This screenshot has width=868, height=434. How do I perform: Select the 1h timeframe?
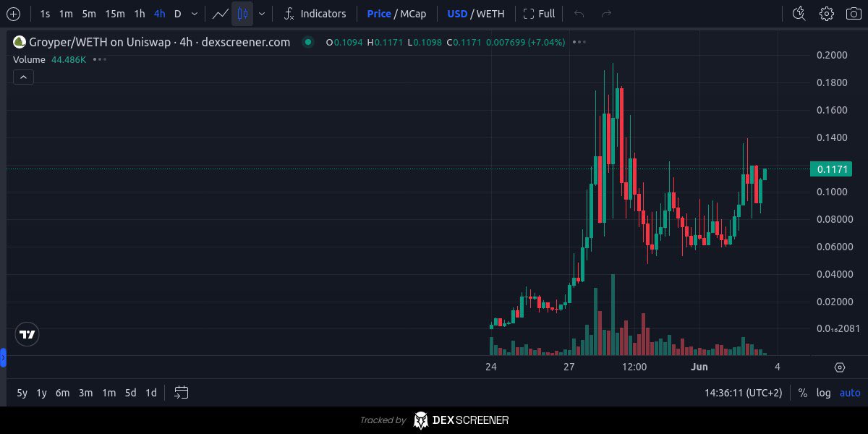pos(140,14)
